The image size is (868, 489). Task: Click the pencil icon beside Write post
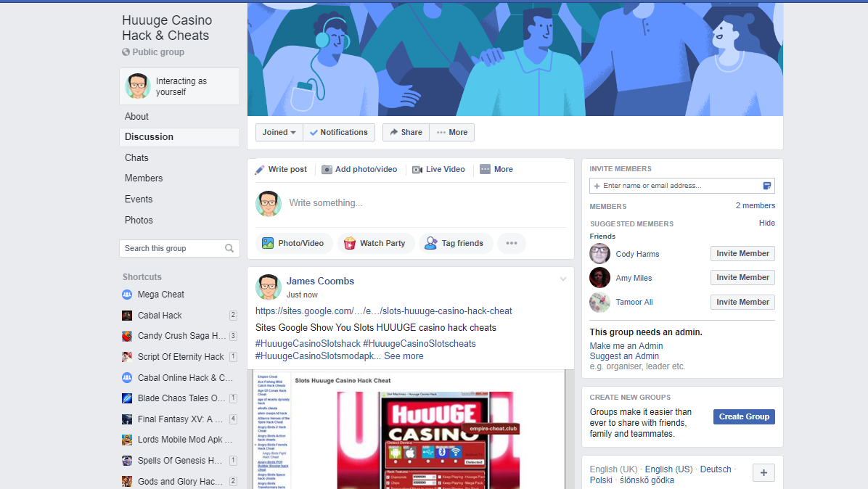(x=260, y=170)
